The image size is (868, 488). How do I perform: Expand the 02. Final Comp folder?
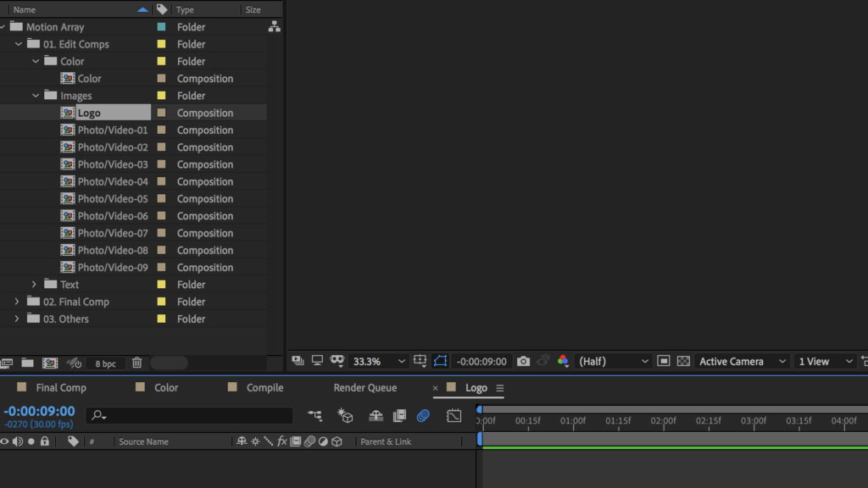pyautogui.click(x=17, y=302)
